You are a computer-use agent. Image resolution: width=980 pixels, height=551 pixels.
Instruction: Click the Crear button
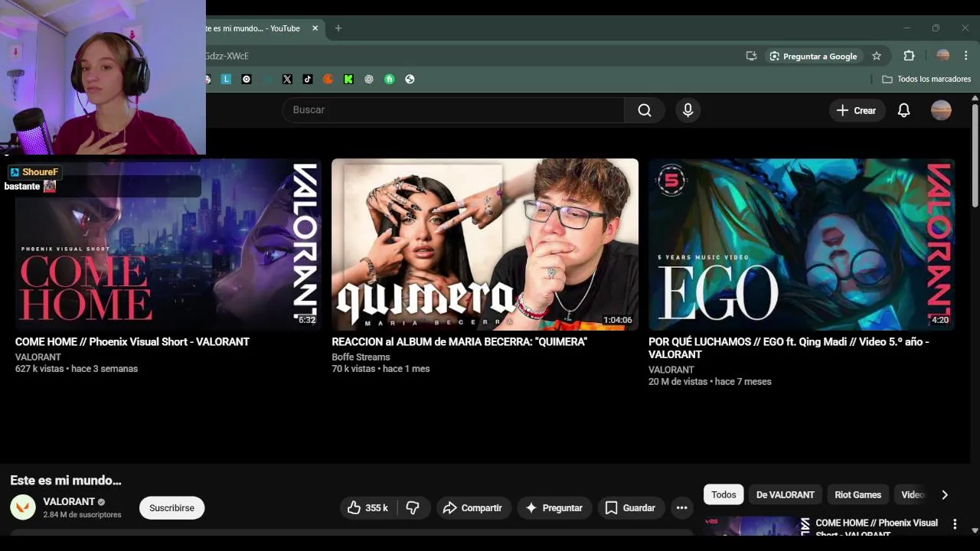pyautogui.click(x=856, y=110)
